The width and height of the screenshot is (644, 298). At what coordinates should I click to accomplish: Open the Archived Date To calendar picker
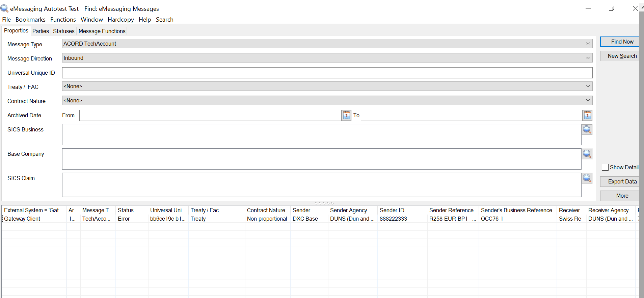point(587,115)
